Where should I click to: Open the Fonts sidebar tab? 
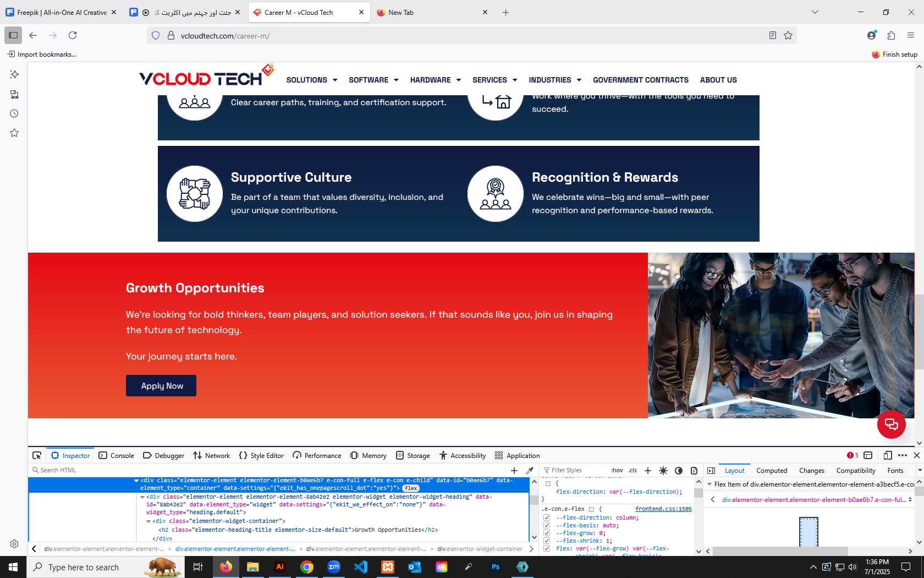pyautogui.click(x=895, y=471)
